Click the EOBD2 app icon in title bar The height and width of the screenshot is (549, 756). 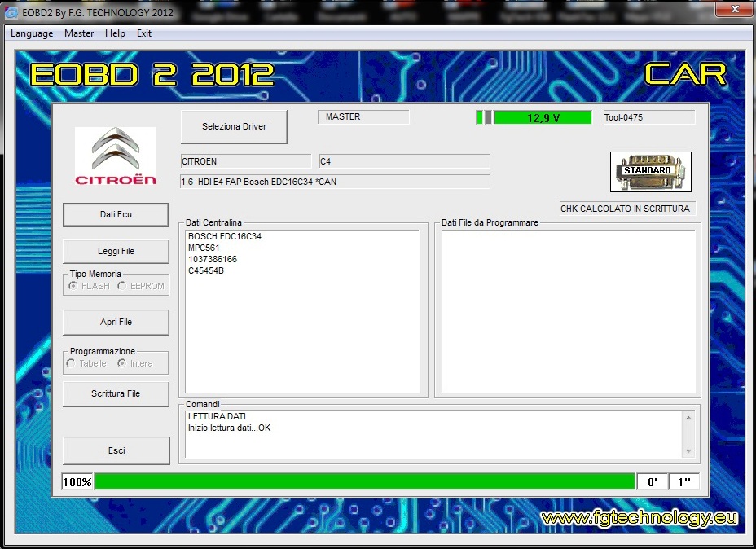click(x=11, y=12)
